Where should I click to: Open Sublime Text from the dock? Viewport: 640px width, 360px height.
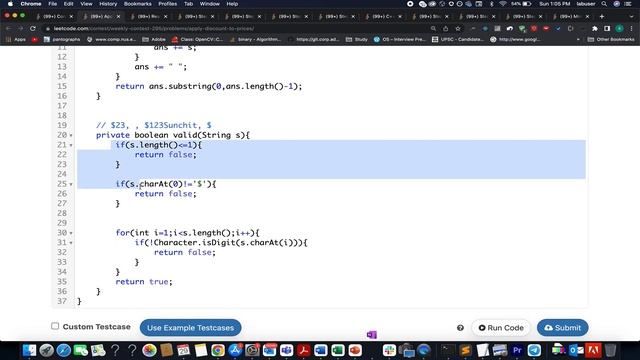click(465, 350)
